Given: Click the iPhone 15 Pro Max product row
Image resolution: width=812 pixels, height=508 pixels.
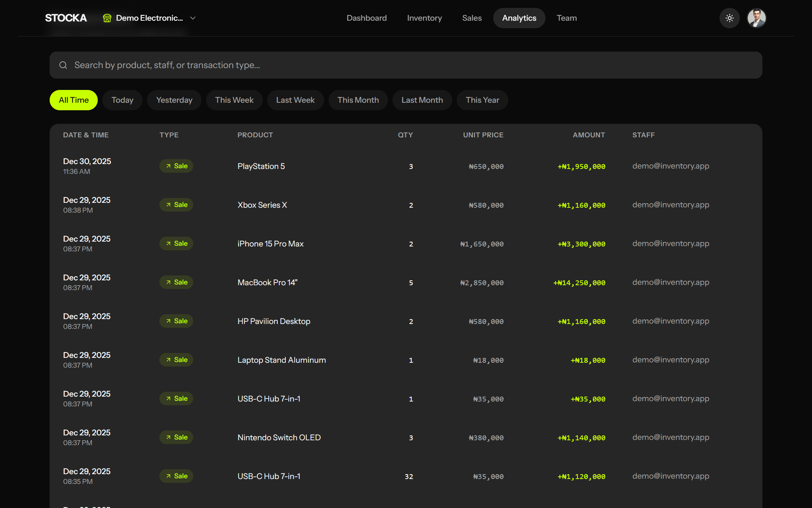Looking at the screenshot, I should click(x=270, y=244).
